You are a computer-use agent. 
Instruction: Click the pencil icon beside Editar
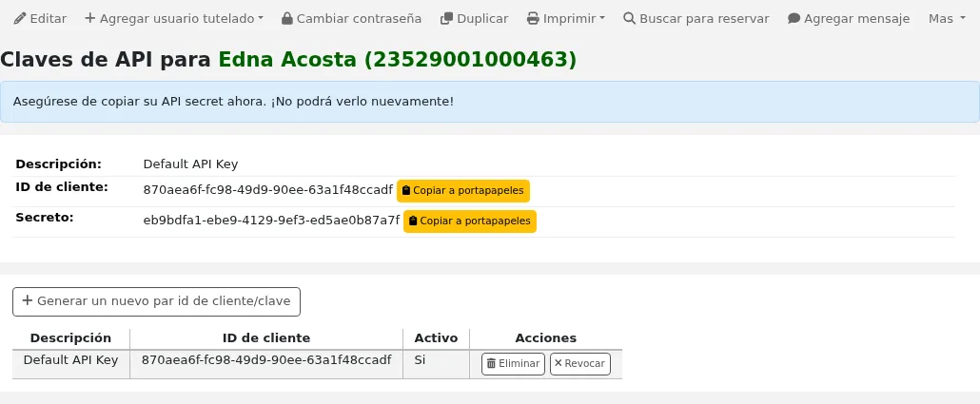[20, 19]
